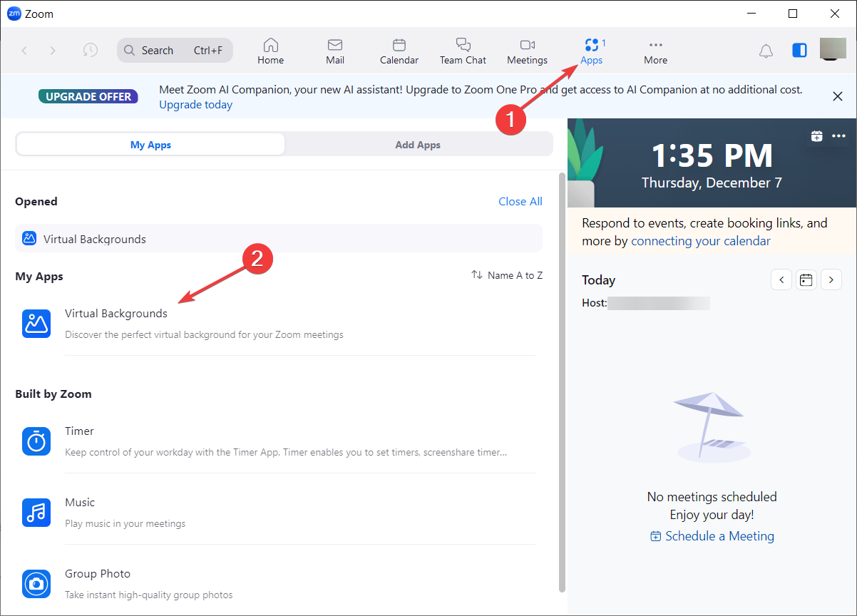Open clock banner three-dot options

tap(838, 135)
